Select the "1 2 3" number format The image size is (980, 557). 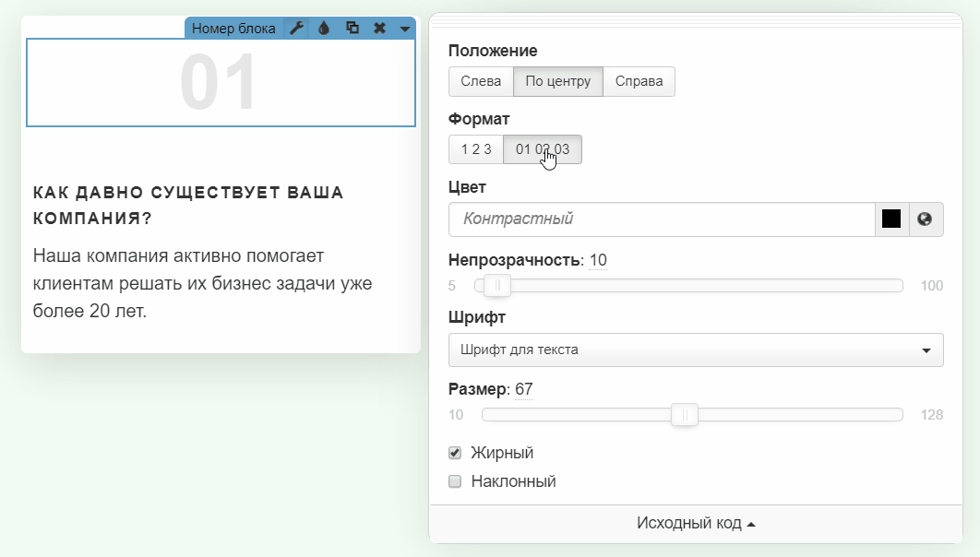click(476, 149)
